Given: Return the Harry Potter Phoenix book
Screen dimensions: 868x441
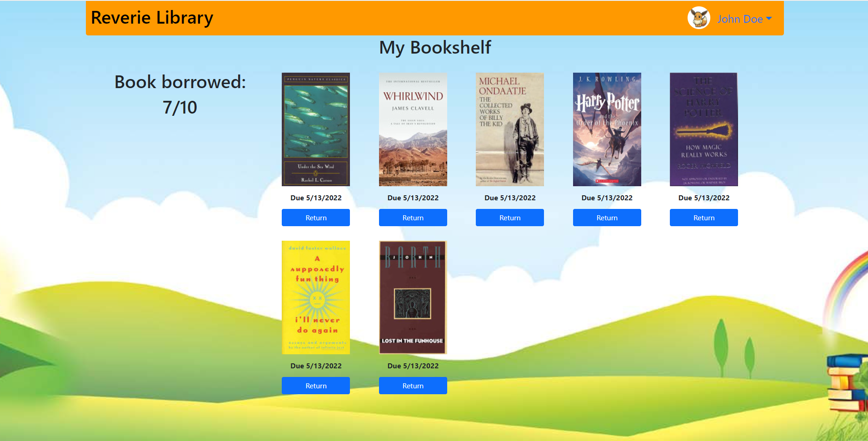Looking at the screenshot, I should coord(607,218).
